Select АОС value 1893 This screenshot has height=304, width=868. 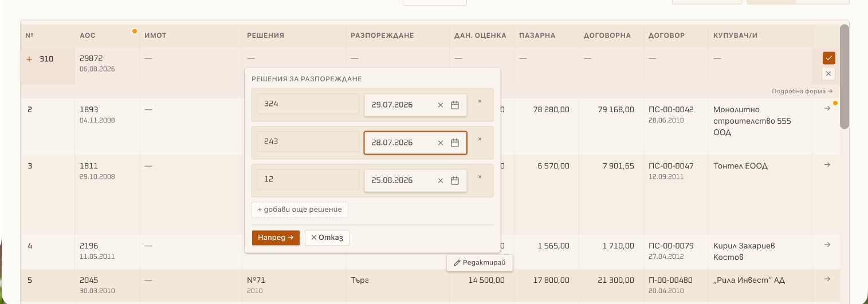coord(89,109)
